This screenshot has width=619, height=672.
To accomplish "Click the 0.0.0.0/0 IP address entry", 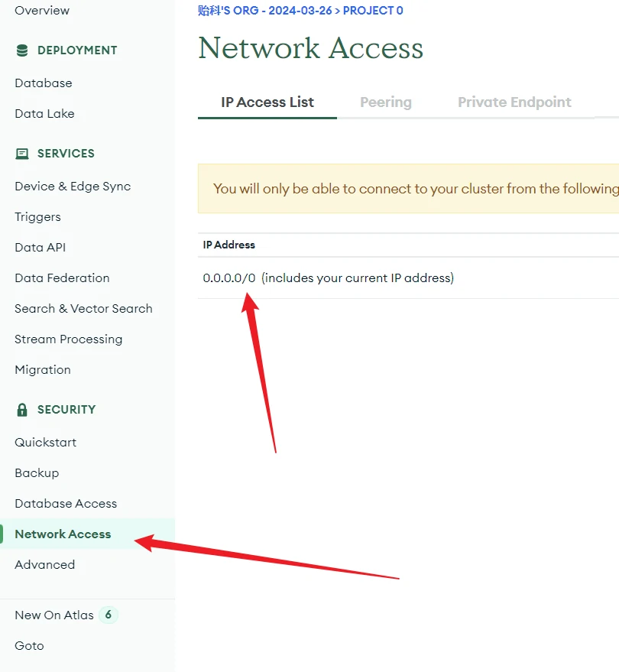I will point(229,278).
